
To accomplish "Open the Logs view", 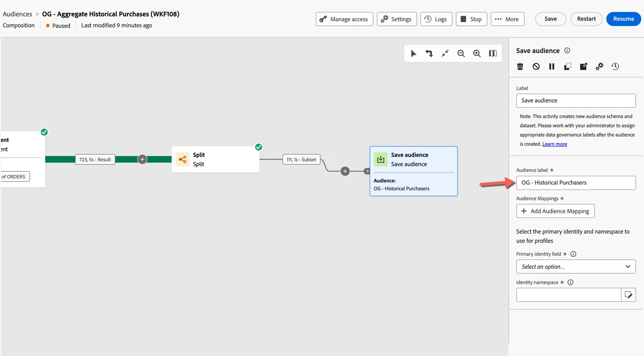I will pyautogui.click(x=436, y=19).
